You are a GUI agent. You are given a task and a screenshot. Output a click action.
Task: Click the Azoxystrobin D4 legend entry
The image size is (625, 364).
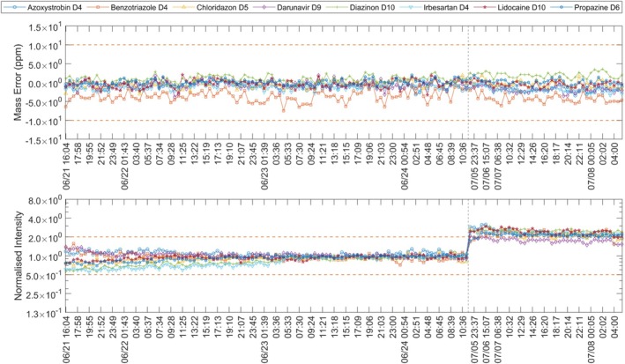41,7
